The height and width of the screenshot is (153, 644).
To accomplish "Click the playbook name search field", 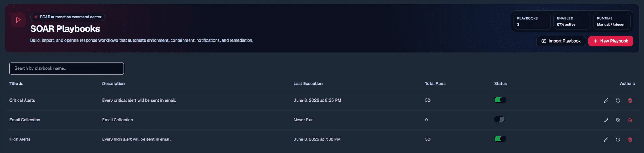I will [66, 68].
